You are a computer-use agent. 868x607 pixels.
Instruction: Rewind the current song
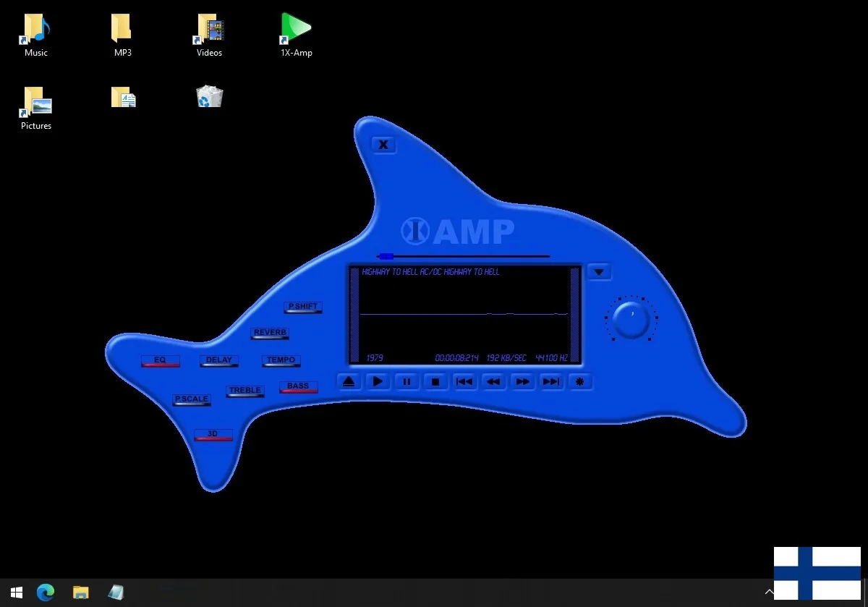click(493, 381)
